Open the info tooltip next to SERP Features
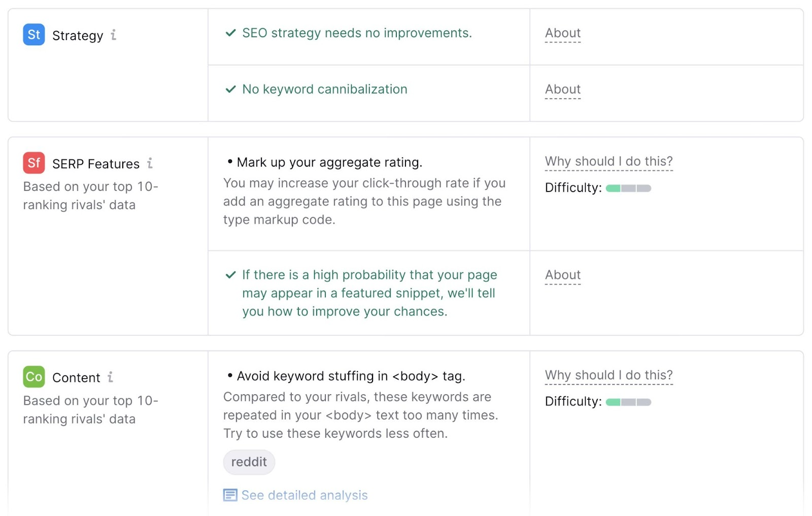 (150, 164)
